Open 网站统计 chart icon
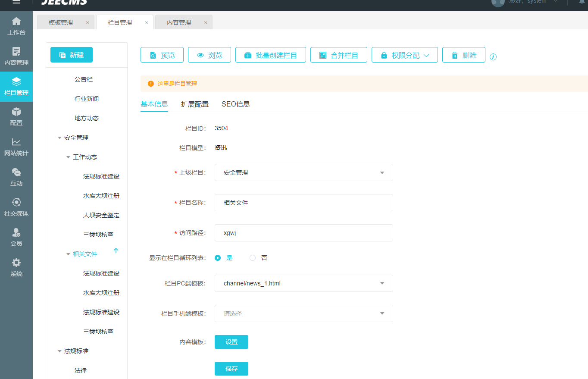 click(16, 143)
